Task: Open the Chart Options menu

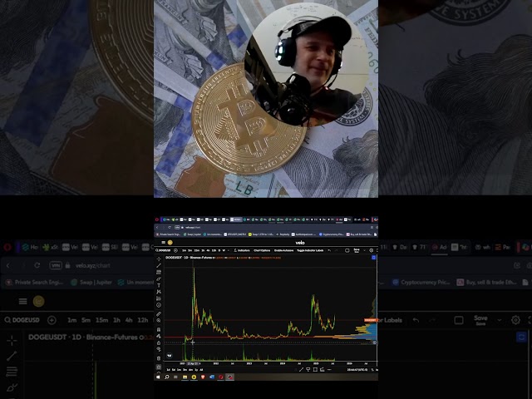Action: [261, 249]
